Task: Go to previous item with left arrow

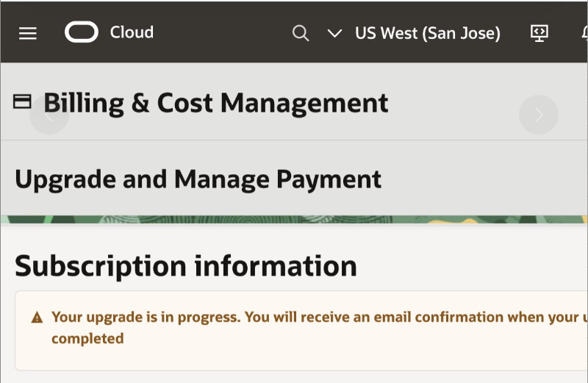Action: pos(49,115)
